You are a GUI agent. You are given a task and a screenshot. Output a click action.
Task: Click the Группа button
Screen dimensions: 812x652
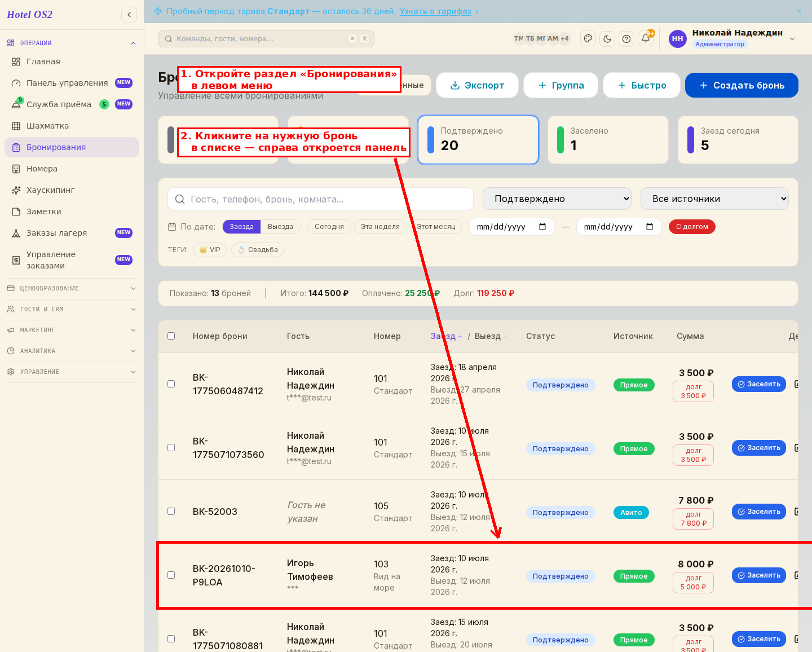pyautogui.click(x=561, y=85)
